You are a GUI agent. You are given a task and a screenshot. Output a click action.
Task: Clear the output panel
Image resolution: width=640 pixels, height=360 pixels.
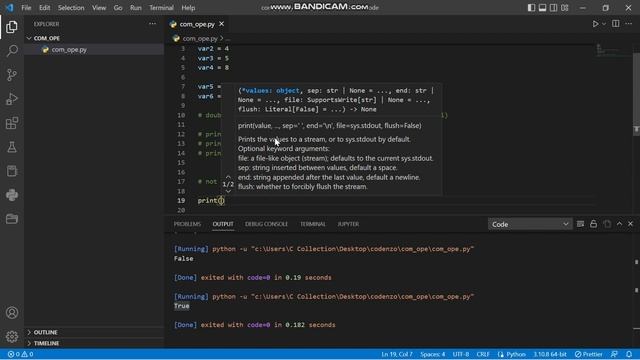point(580,224)
